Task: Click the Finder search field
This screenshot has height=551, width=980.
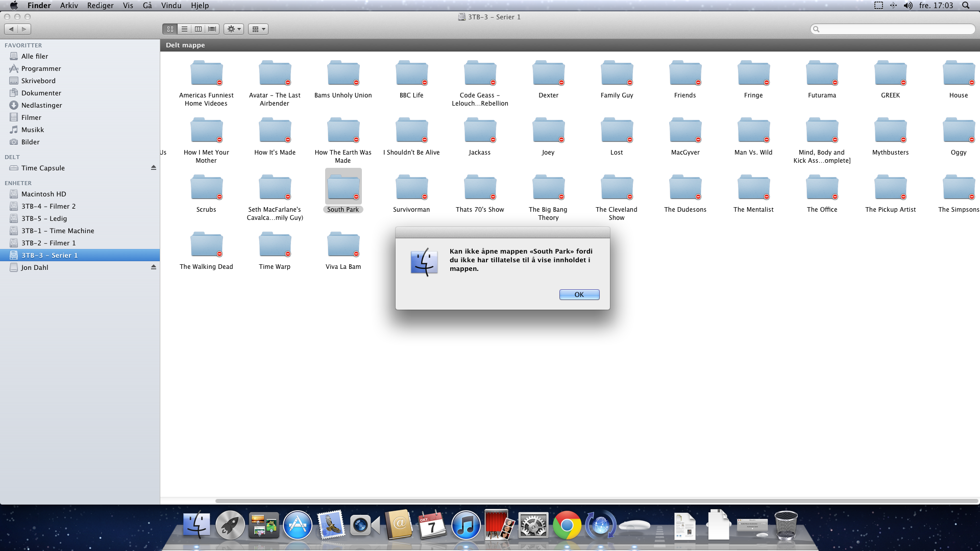Action: tap(893, 29)
